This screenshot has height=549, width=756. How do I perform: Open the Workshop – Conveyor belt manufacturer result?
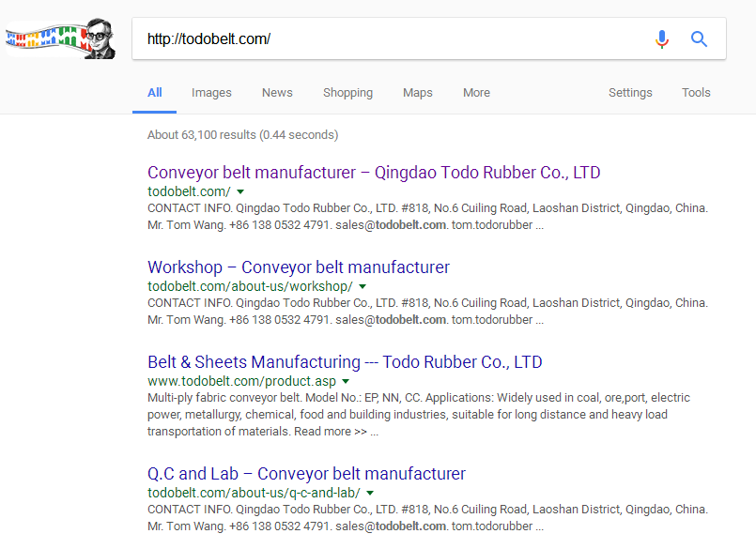pos(299,267)
